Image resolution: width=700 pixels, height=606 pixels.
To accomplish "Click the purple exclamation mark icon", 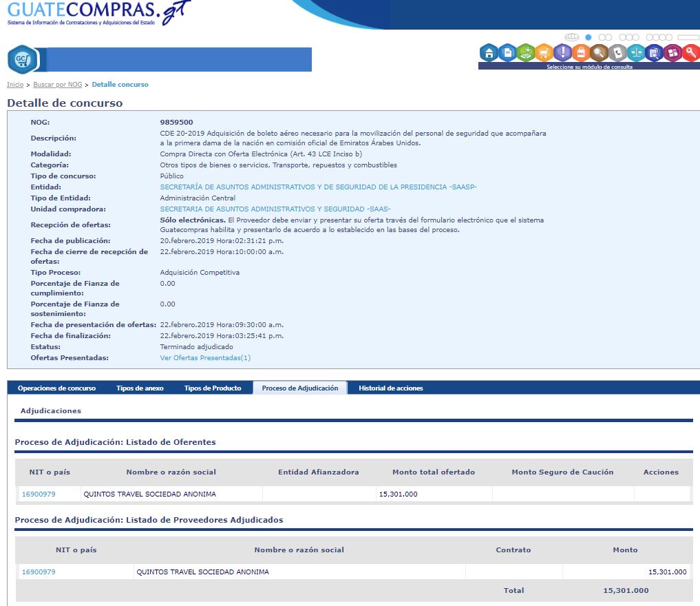I will click(562, 52).
